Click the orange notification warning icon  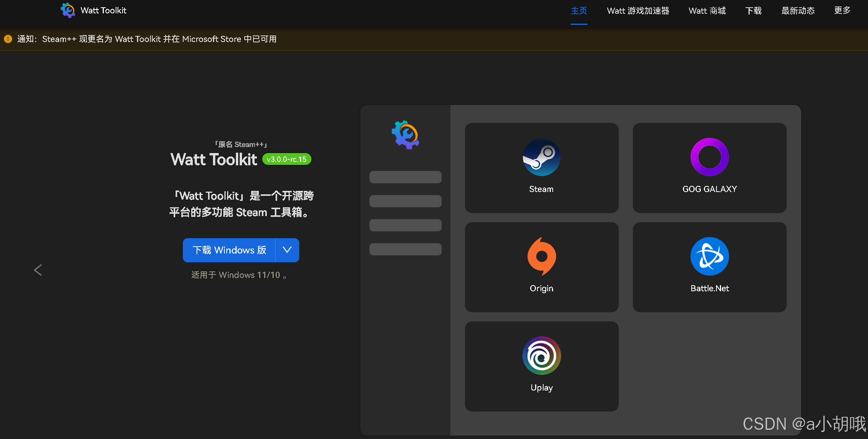pos(8,39)
